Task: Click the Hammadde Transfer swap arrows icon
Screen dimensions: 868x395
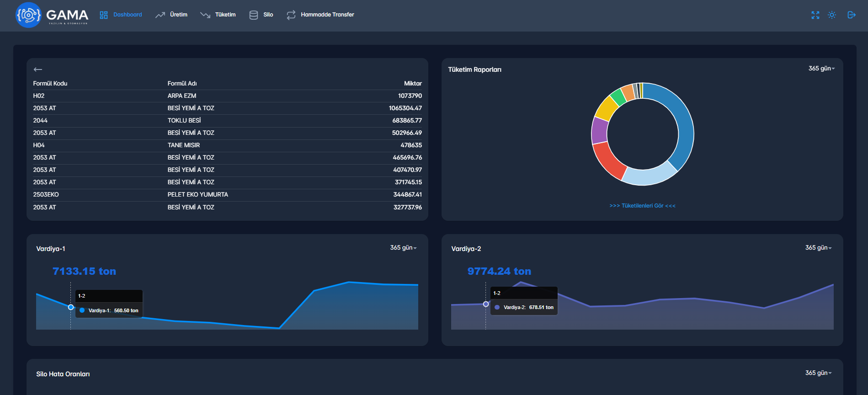Action: [291, 15]
